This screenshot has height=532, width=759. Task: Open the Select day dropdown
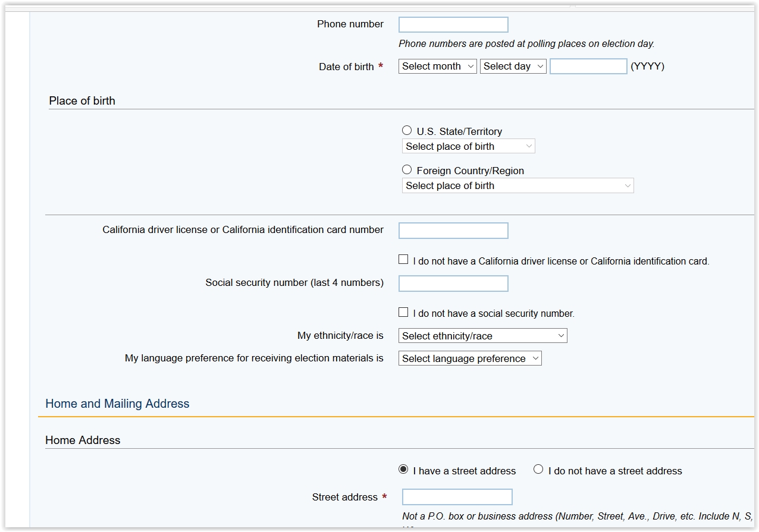coord(513,66)
